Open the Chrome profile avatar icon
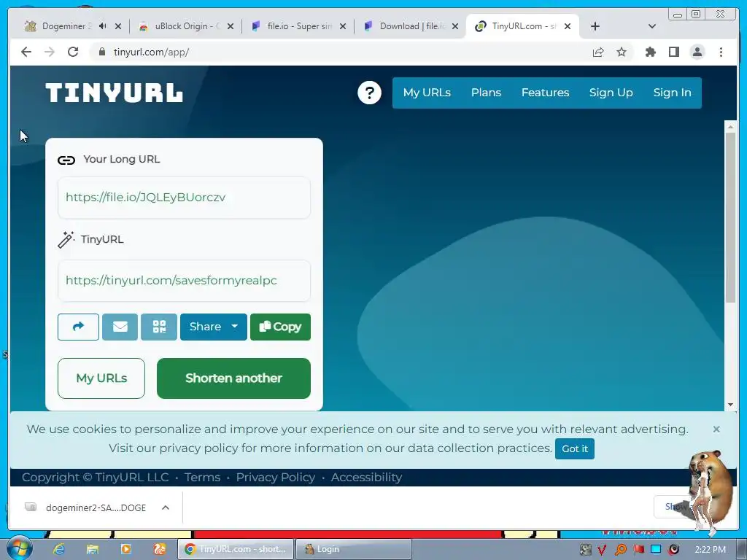 pyautogui.click(x=697, y=52)
